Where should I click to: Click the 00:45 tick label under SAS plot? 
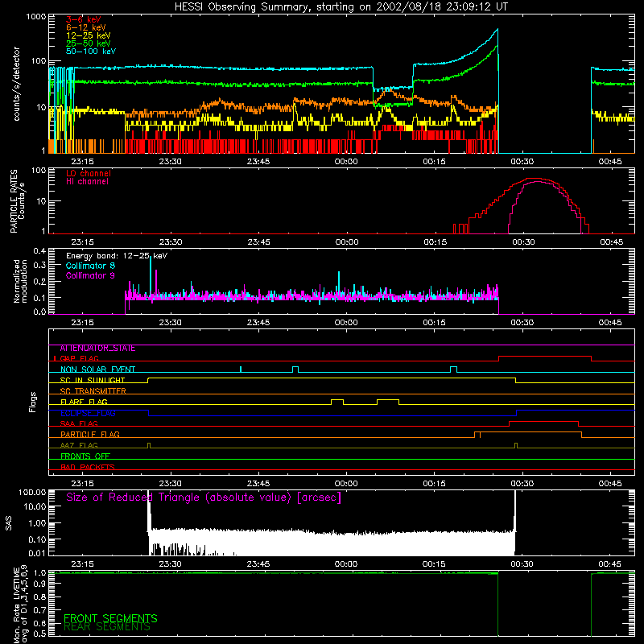[610, 564]
